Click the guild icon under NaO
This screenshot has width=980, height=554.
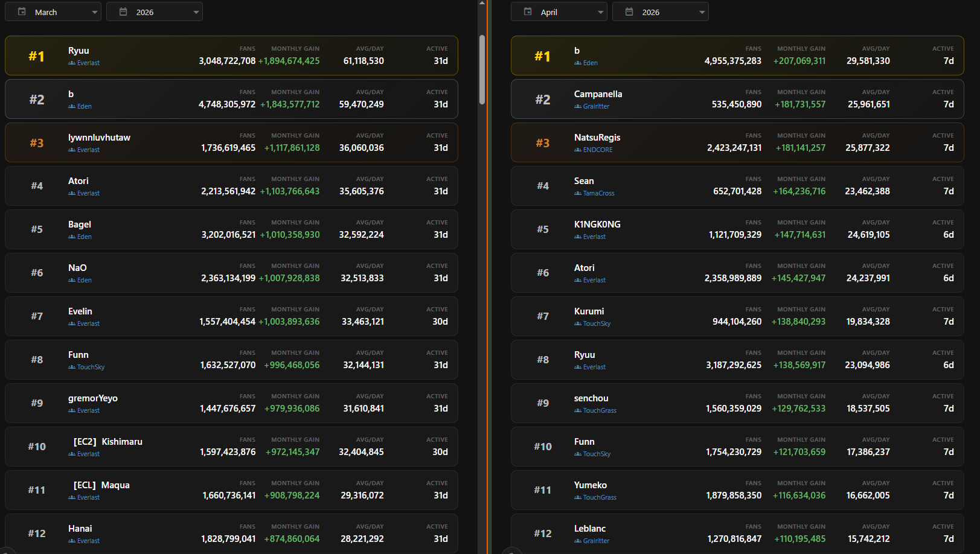72,281
